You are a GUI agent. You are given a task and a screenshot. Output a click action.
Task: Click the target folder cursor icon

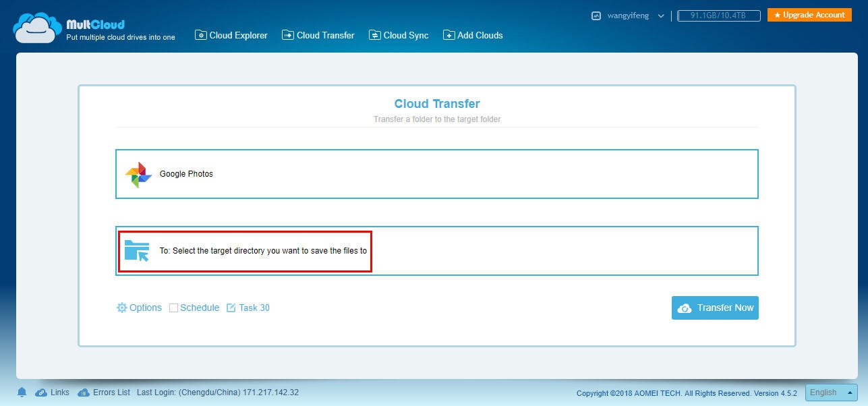point(137,251)
